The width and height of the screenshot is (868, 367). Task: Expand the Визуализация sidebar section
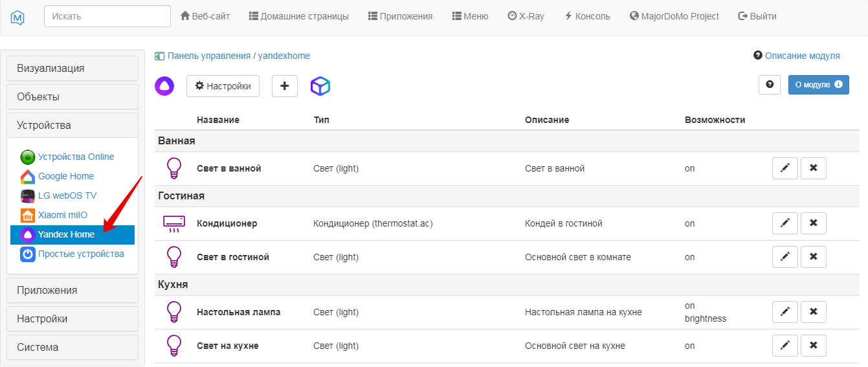pos(72,69)
